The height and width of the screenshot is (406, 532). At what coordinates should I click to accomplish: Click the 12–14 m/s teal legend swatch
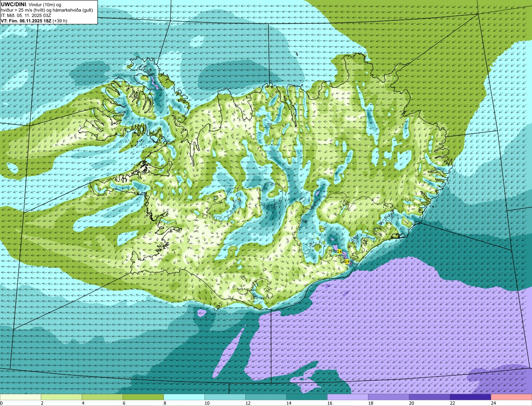[266, 397]
